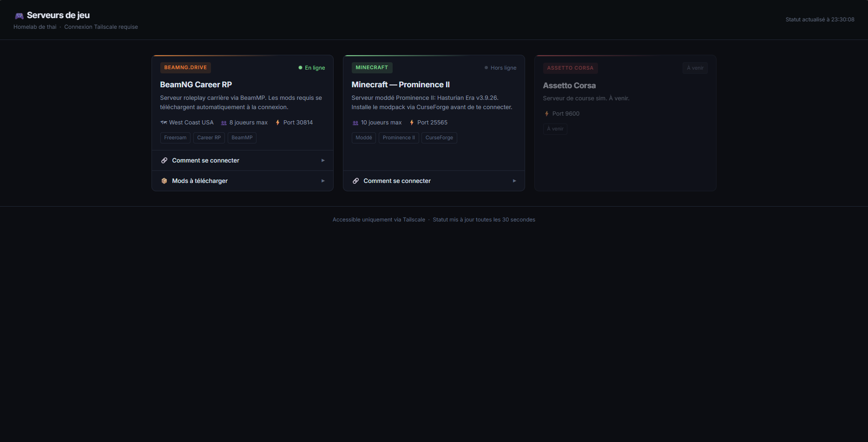Click the Hors ligne status label

(504, 68)
